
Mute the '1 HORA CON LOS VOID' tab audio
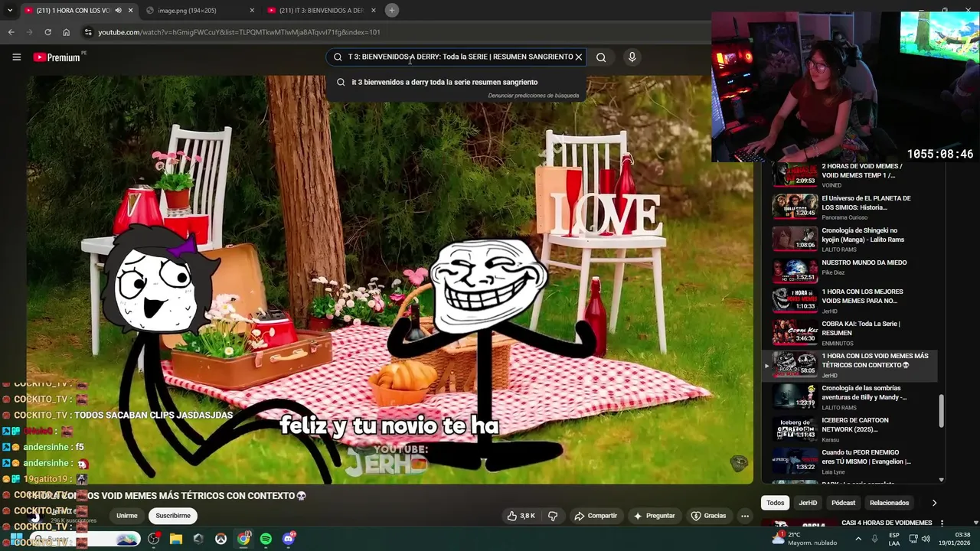(118, 10)
